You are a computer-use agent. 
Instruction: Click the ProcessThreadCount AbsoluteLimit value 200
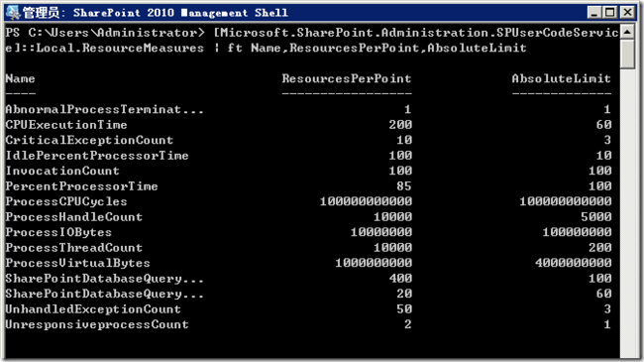click(599, 248)
